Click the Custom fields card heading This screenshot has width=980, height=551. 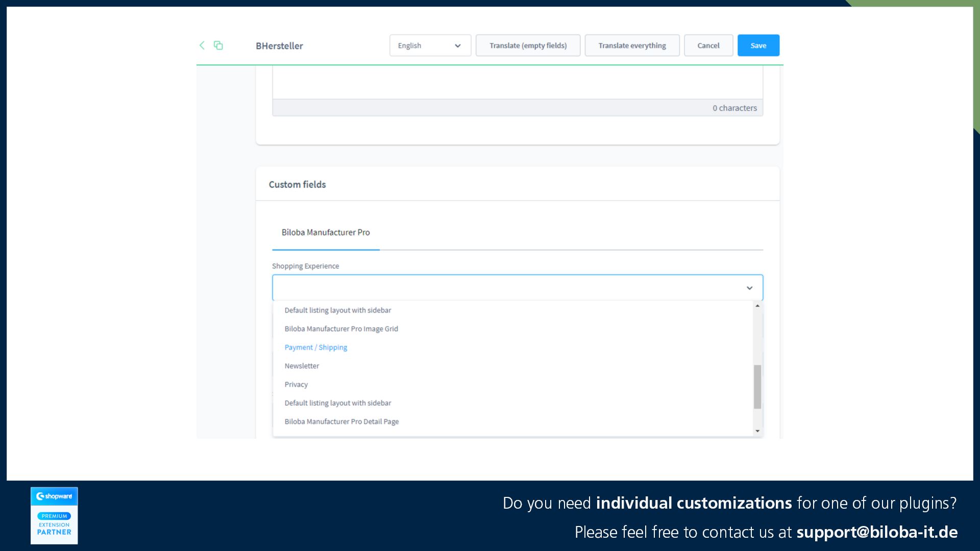[297, 185]
